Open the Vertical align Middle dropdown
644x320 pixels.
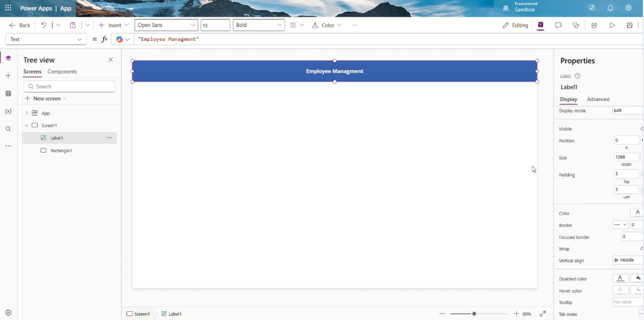628,260
